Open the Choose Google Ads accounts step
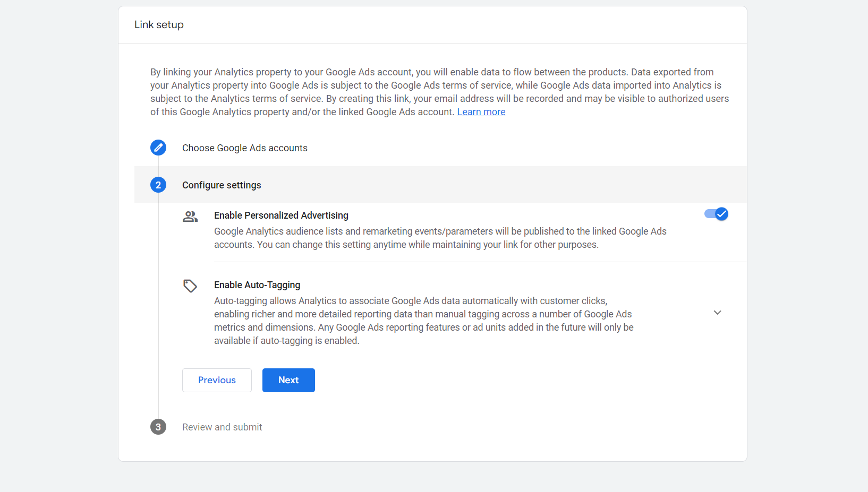Image resolution: width=868 pixels, height=492 pixels. [245, 148]
